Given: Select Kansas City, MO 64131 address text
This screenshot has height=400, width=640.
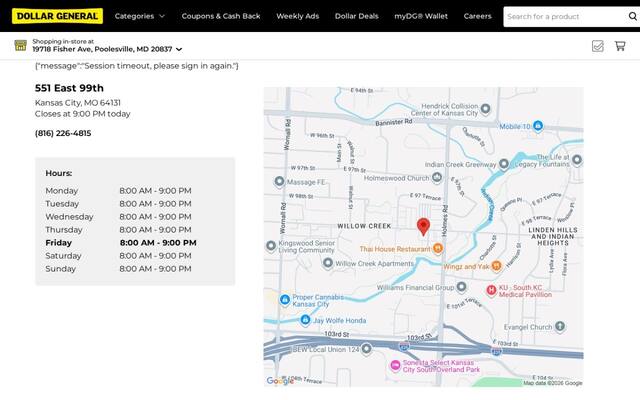Looking at the screenshot, I should click(x=78, y=102).
